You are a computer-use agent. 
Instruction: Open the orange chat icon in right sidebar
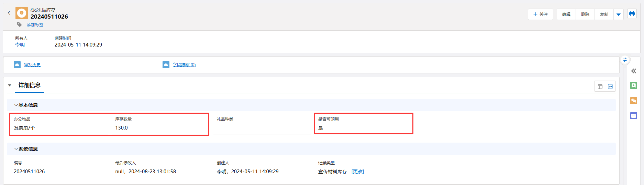tap(634, 101)
